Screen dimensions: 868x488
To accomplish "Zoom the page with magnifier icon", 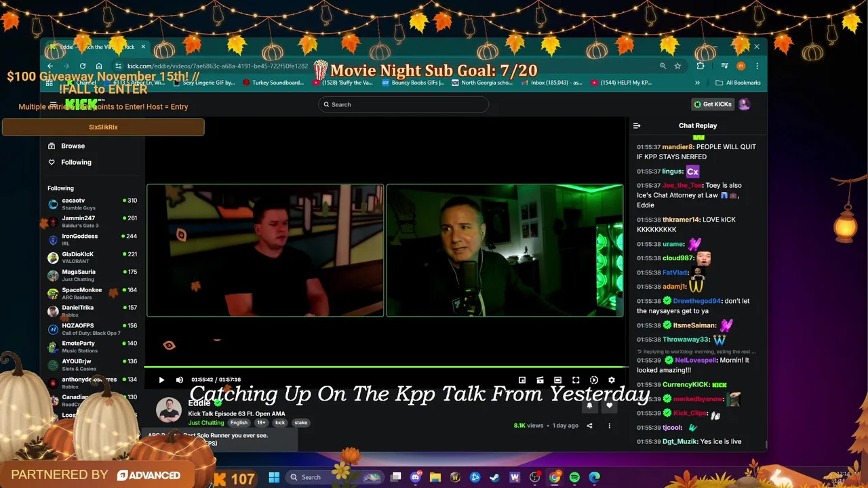I will point(663,66).
